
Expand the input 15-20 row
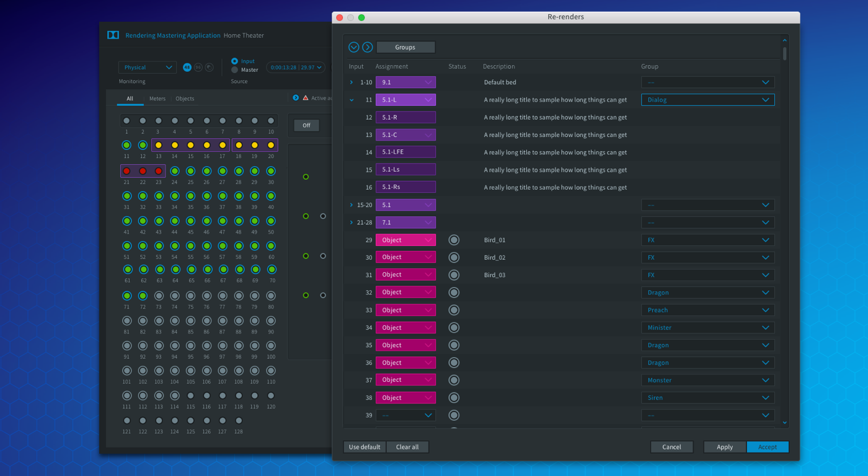[352, 205]
